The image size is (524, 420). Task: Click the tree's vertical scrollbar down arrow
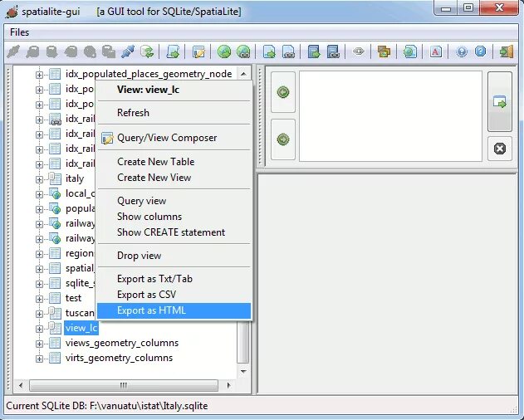[243, 371]
